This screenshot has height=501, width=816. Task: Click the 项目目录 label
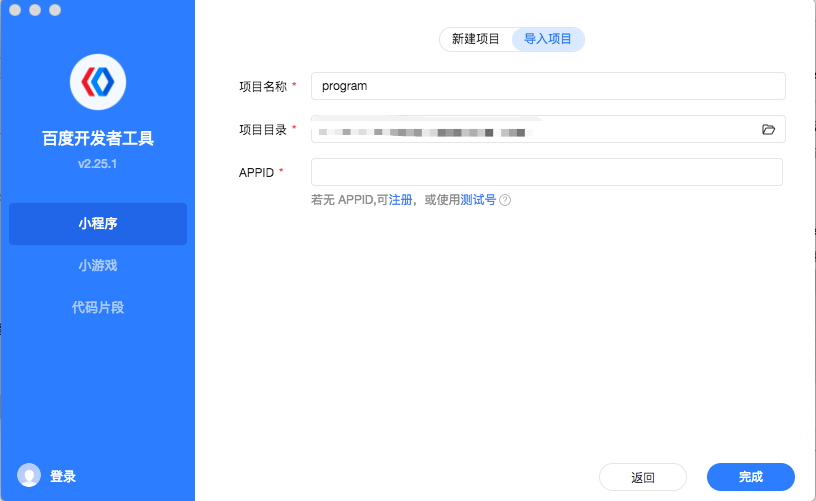tap(263, 130)
